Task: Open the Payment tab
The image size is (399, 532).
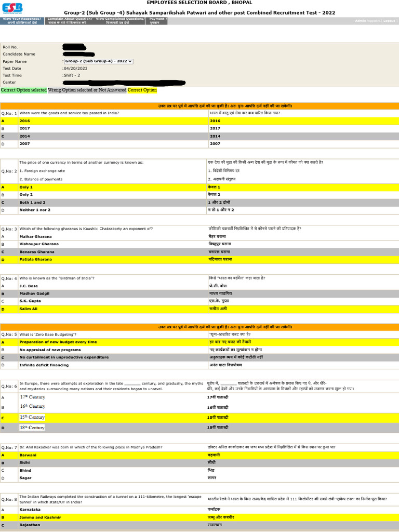Action: click(x=157, y=21)
